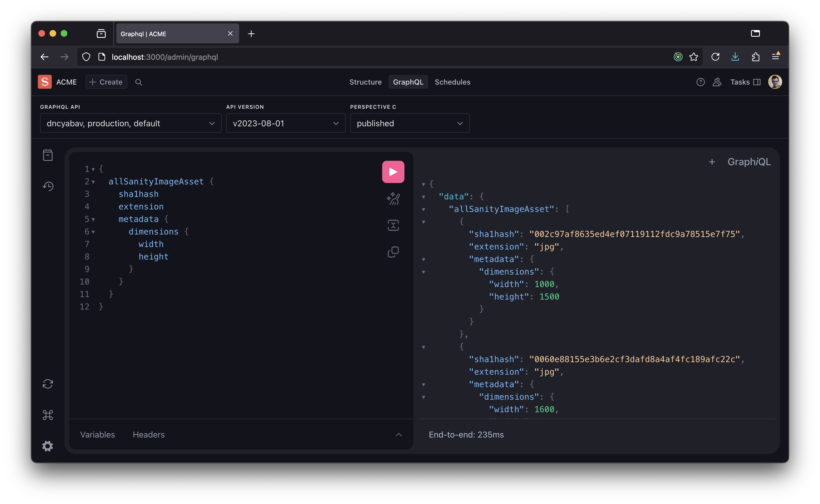The image size is (820, 504).
Task: Run the GraphQL query with play button
Action: (393, 172)
